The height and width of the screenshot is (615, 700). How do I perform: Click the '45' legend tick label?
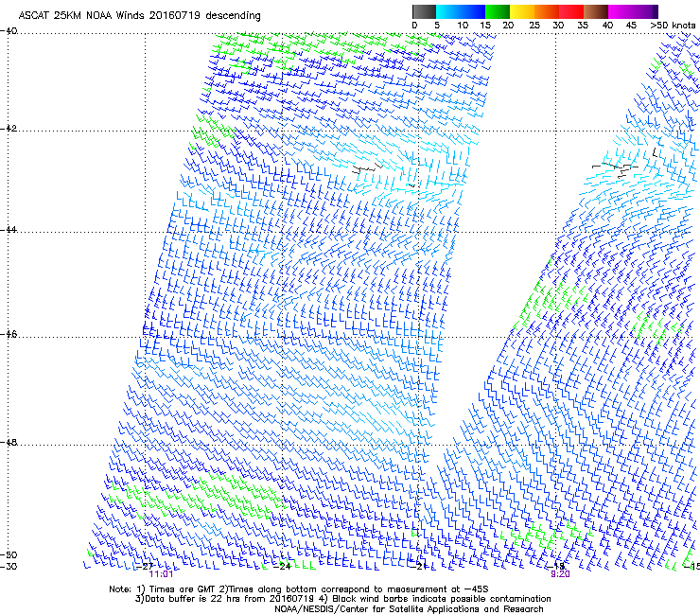click(631, 26)
